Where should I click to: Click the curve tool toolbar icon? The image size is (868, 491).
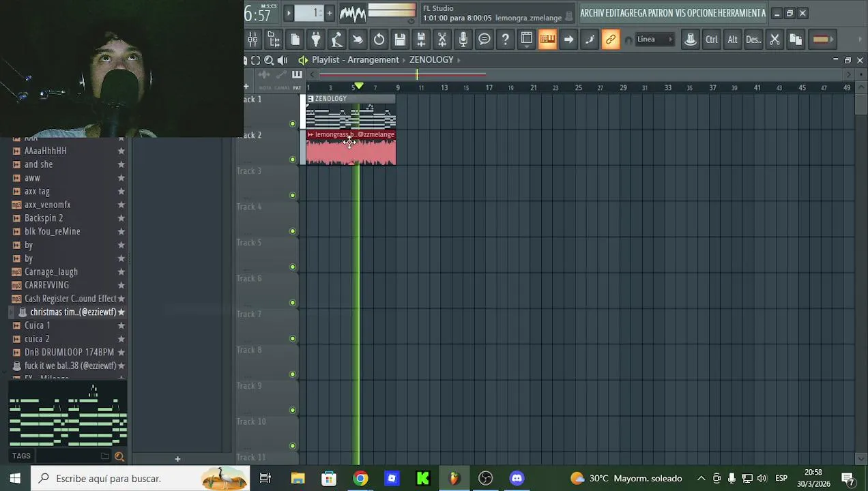point(590,40)
